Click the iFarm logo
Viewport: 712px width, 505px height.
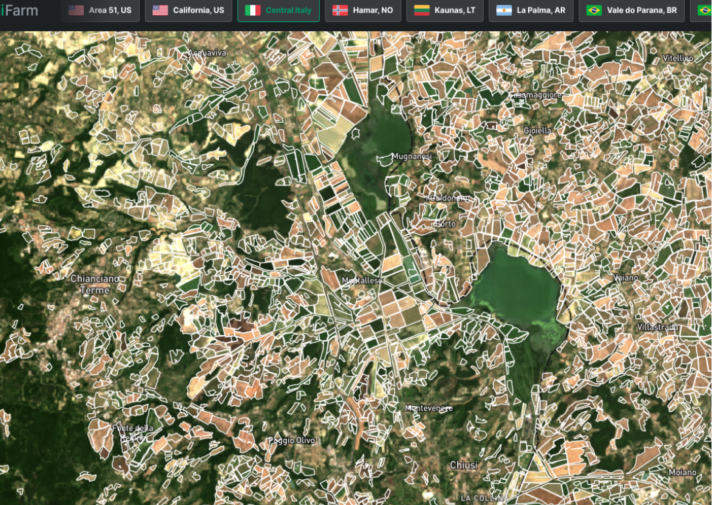coord(19,10)
